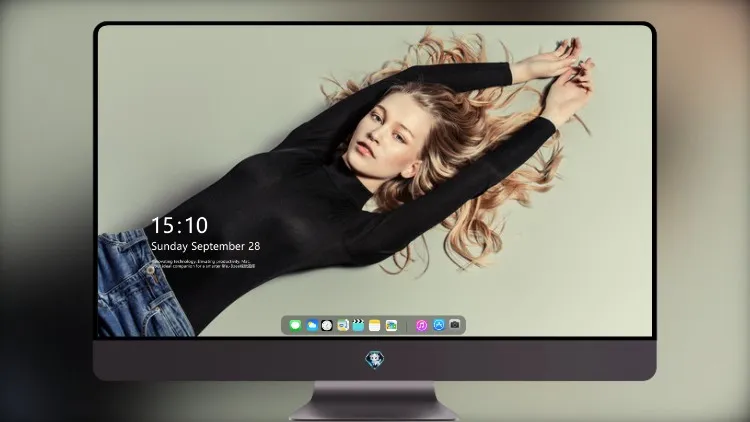This screenshot has width=750, height=422.
Task: Open the Weather app in the dock
Action: point(312,325)
